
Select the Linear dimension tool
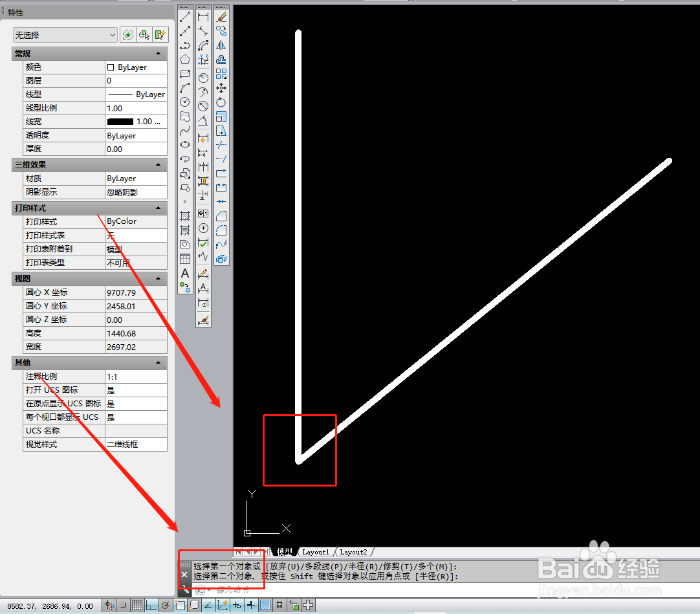203,17
